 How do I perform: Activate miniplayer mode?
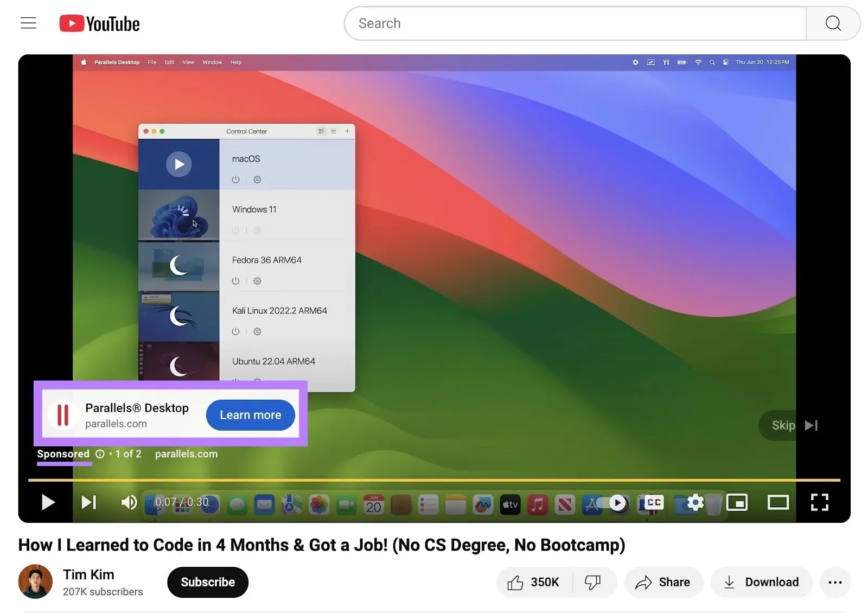737,502
